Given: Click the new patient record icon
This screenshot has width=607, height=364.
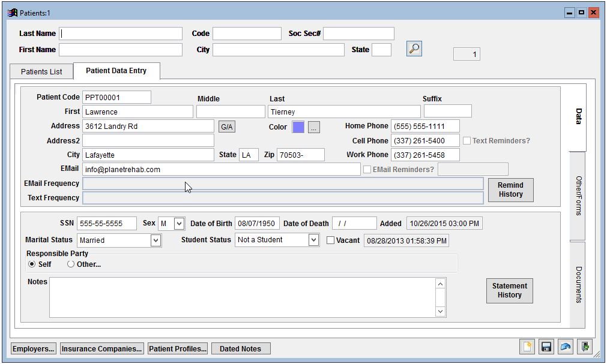Looking at the screenshot, I should point(527,347).
